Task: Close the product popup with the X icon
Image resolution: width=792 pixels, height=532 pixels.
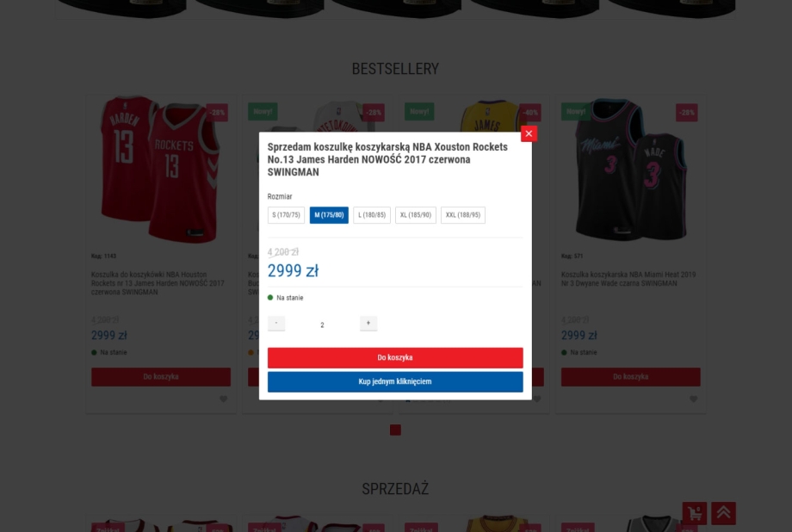Action: tap(529, 134)
